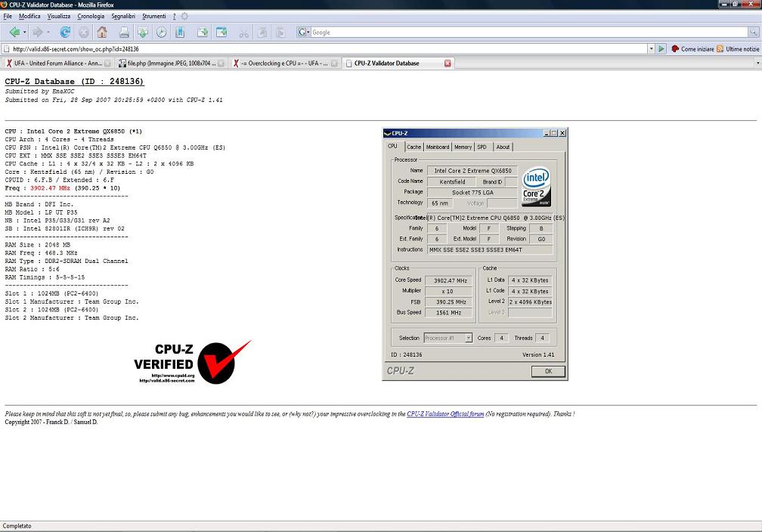The width and height of the screenshot is (762, 532).
Task: Open the Ultime notizie feed bookmark
Action: click(738, 49)
